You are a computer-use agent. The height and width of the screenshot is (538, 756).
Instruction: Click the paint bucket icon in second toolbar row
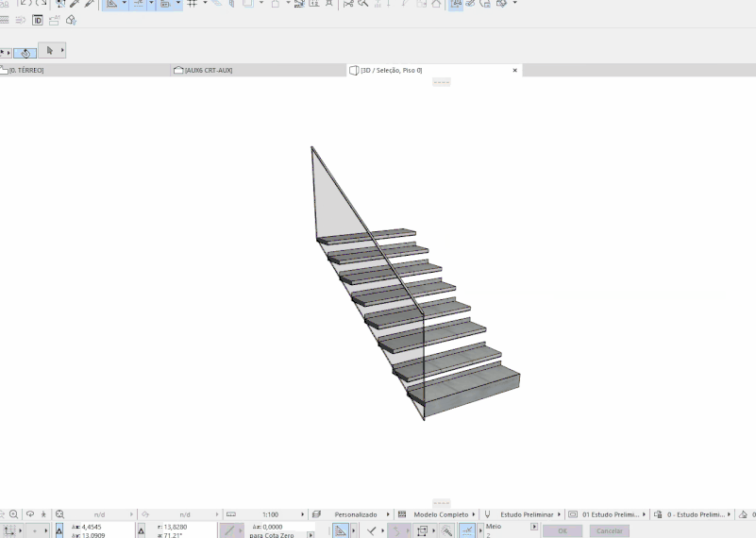72,20
